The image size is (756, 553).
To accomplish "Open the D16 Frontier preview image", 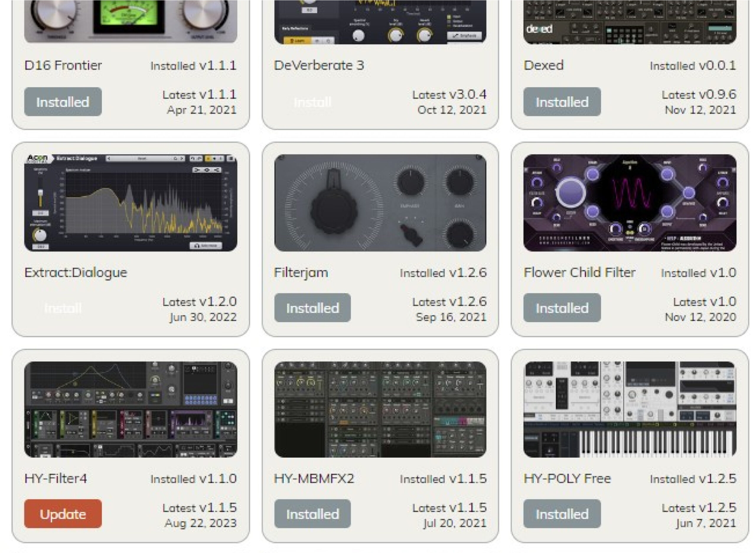I will [131, 22].
